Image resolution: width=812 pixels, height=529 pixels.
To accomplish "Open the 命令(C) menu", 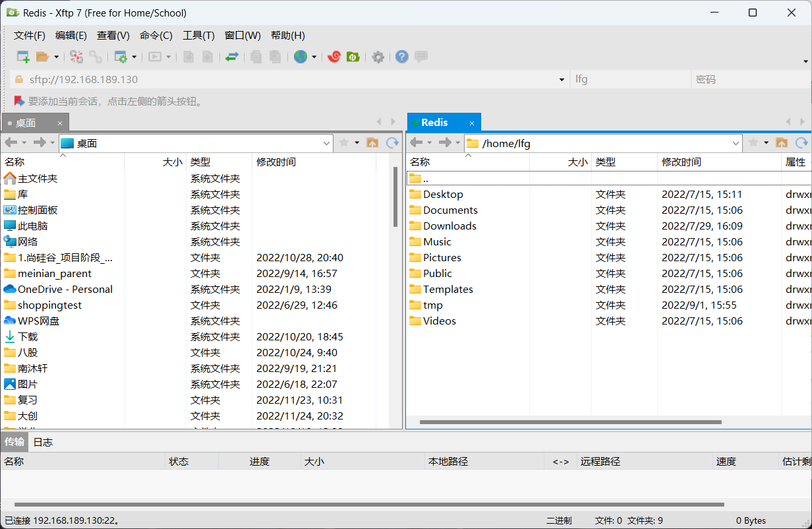I will pos(156,36).
